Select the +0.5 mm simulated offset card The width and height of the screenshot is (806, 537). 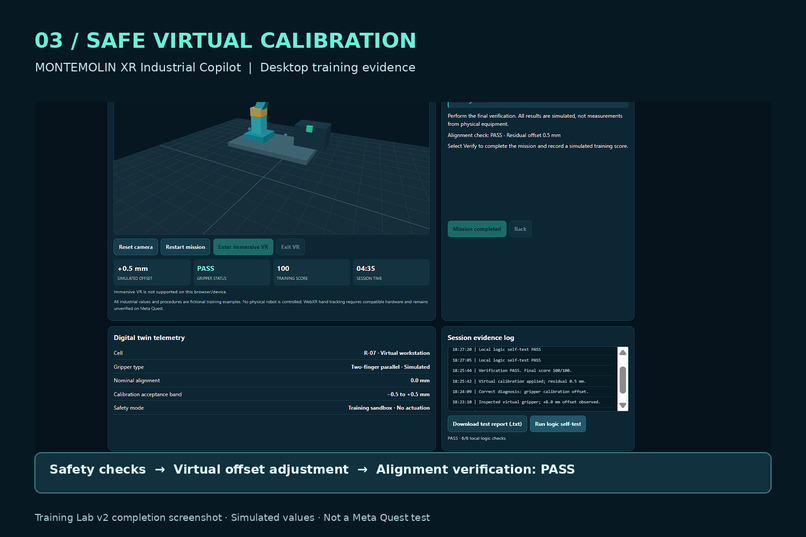pyautogui.click(x=152, y=272)
